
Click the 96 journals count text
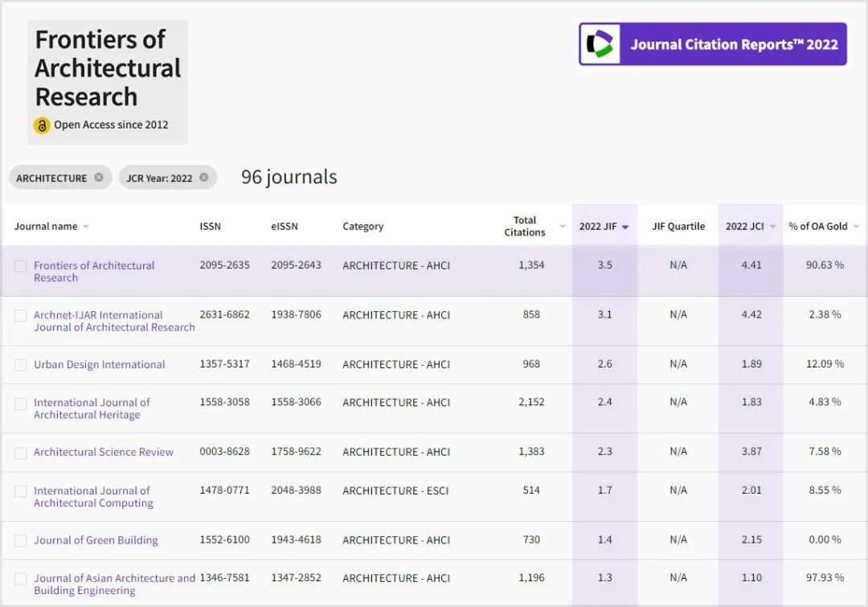289,177
